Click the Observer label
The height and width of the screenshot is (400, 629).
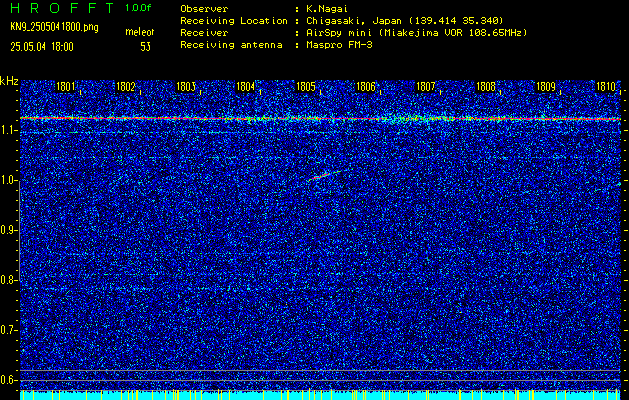click(x=204, y=8)
